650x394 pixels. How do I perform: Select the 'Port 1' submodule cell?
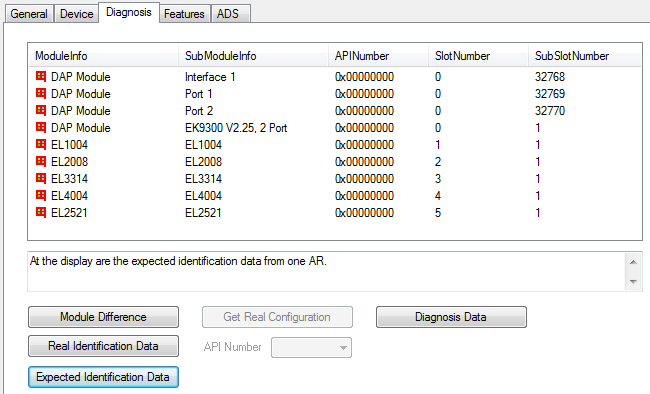[x=199, y=94]
